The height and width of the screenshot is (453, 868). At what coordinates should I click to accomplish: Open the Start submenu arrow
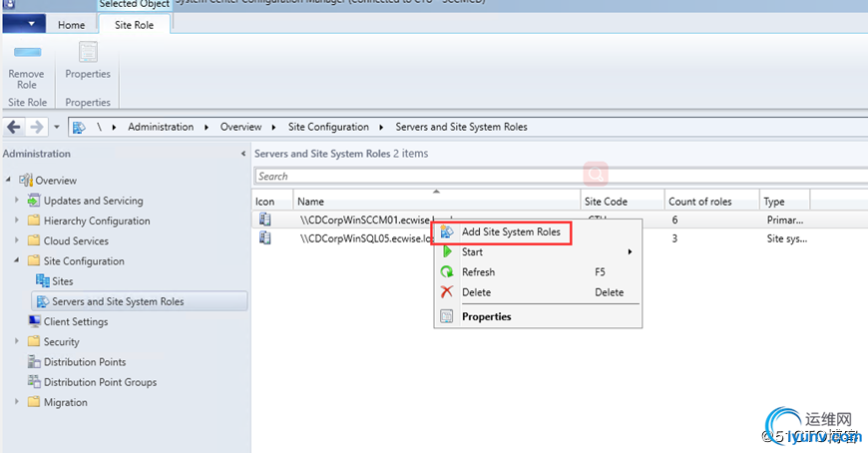[x=630, y=252]
